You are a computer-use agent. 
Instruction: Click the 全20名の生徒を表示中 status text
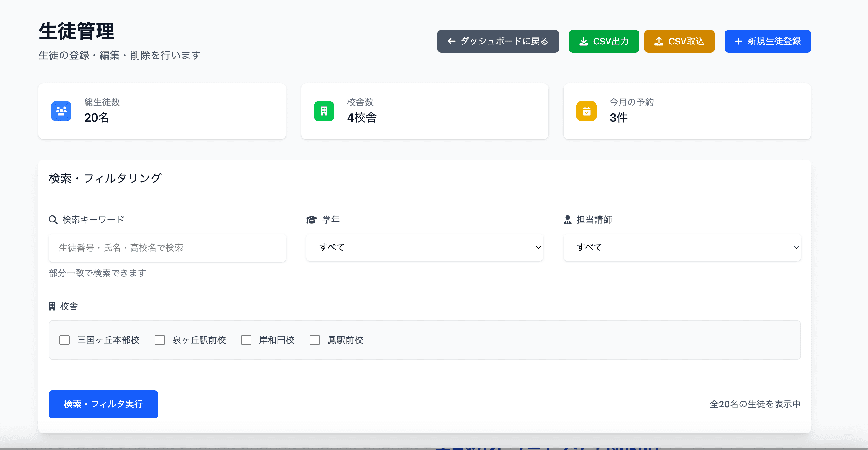tap(755, 404)
